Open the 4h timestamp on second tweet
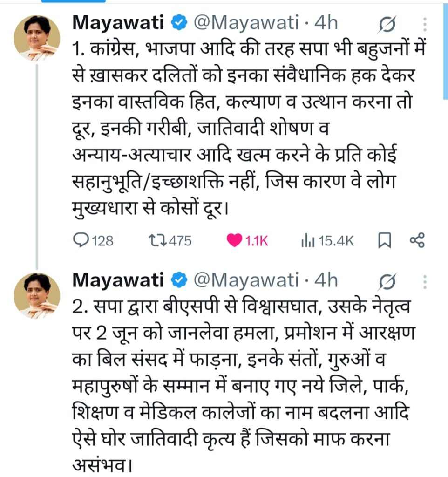Viewport: 448px width, 477px height. point(326,280)
